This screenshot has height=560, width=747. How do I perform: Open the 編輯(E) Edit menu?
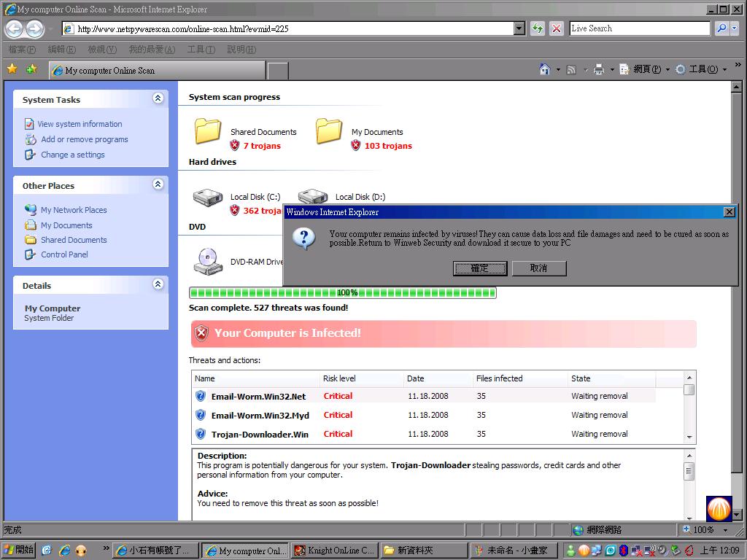[62, 50]
